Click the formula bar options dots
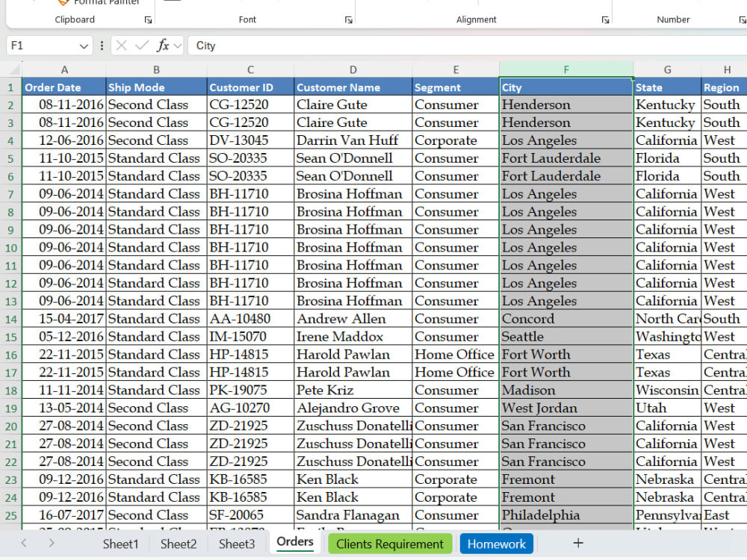The height and width of the screenshot is (560, 747). tap(102, 46)
